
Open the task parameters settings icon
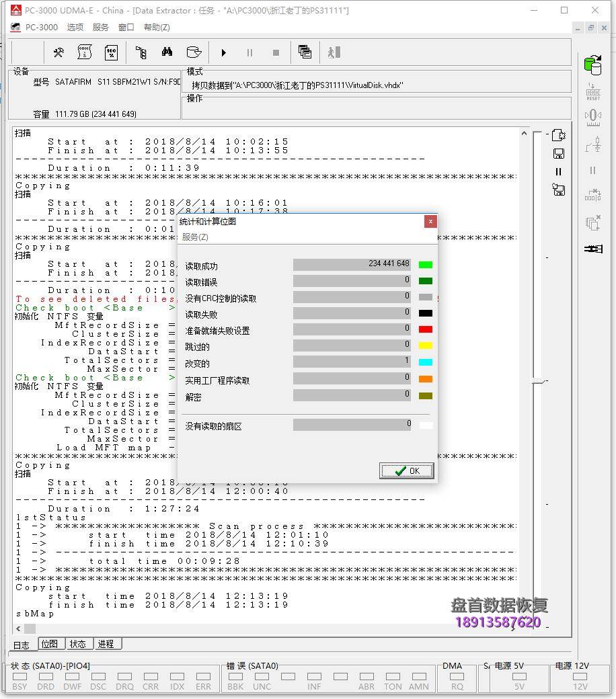[x=59, y=53]
